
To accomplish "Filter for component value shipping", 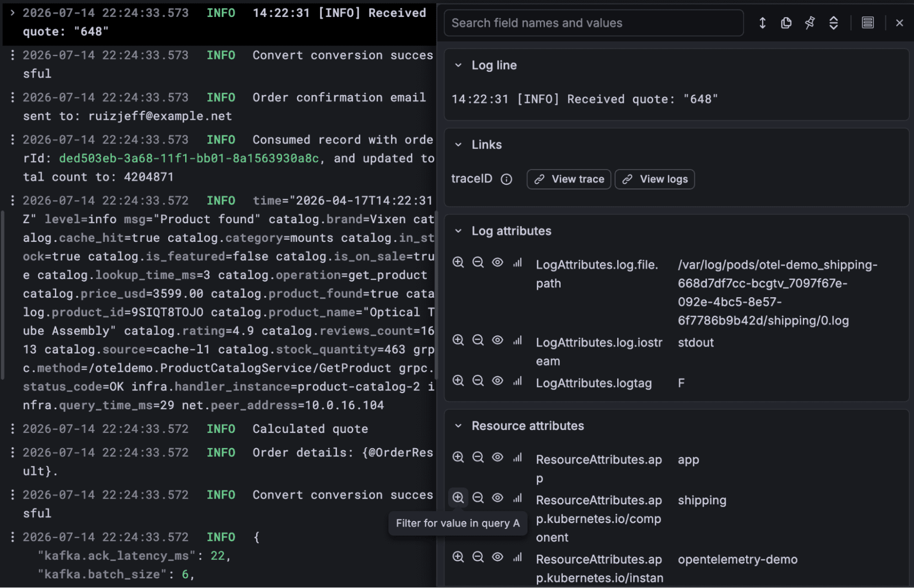I will pos(458,498).
